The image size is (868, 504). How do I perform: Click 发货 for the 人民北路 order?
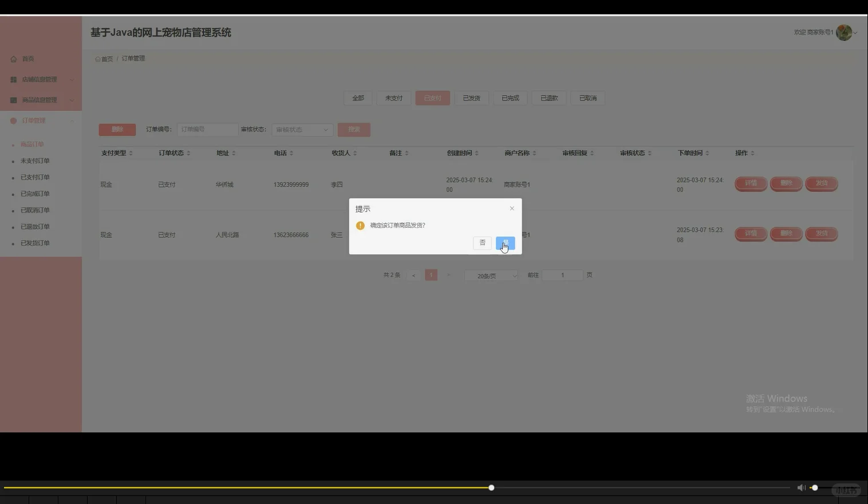tap(822, 234)
